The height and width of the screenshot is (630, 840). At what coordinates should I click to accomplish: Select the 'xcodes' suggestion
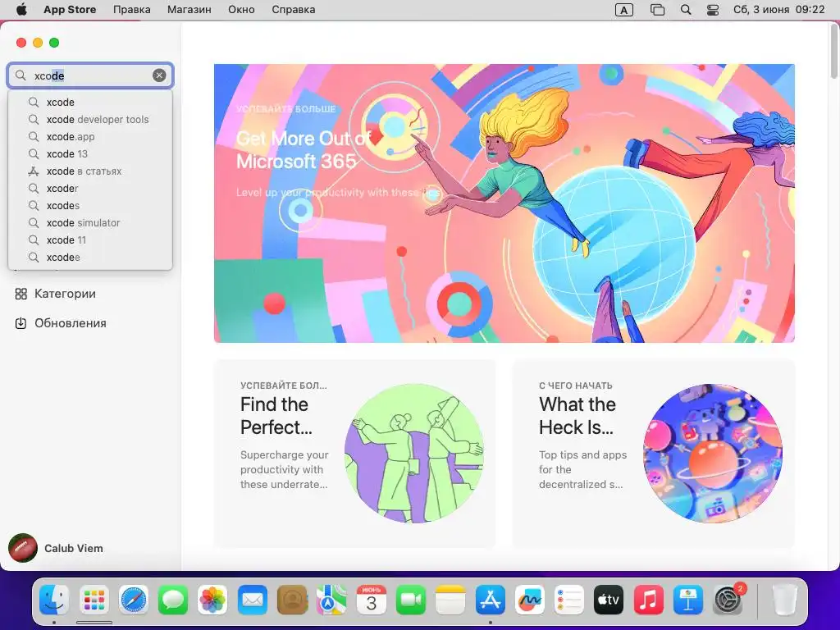[x=90, y=205]
